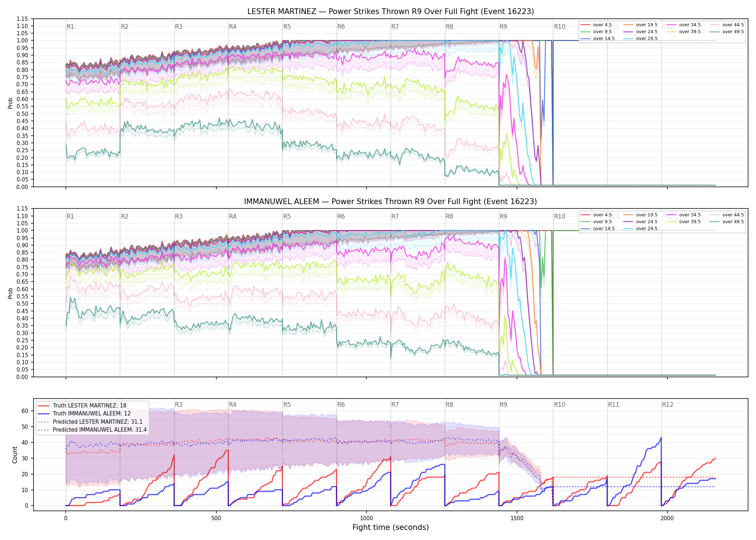
Task: Click the IMMANUWEL ALEEM chart title
Action: tap(391, 202)
